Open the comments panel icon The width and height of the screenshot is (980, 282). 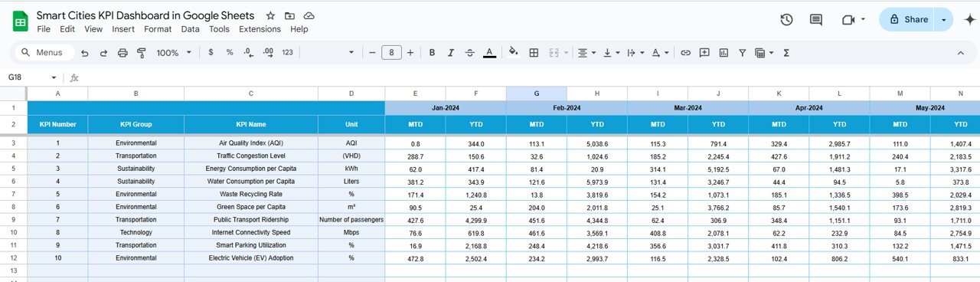pyautogui.click(x=816, y=20)
